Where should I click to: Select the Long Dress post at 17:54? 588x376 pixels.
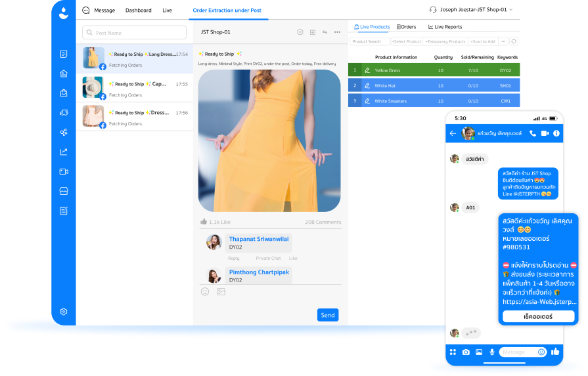pos(135,59)
